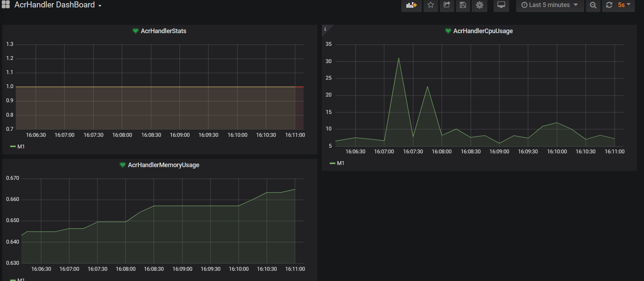Click the green M1 color line in the AcrHandlerStats legend

click(13, 147)
